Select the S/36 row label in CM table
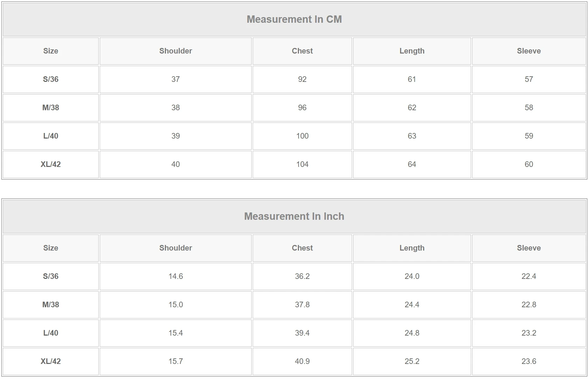The width and height of the screenshot is (588, 379). point(51,79)
